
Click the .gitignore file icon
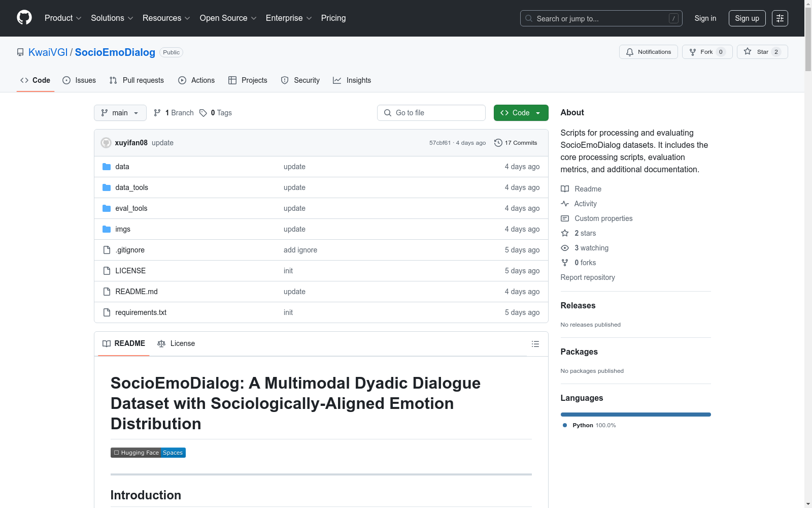[x=107, y=250]
